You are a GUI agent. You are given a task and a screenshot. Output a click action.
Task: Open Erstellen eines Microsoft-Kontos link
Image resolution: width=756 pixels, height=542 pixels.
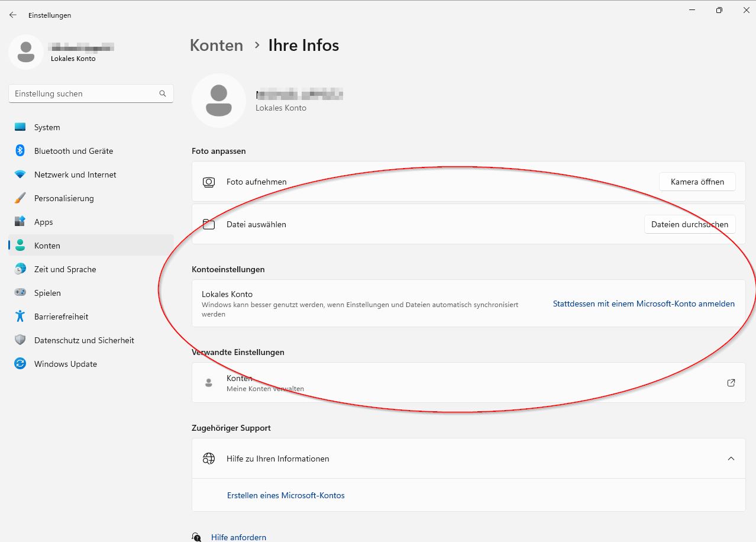tap(286, 495)
